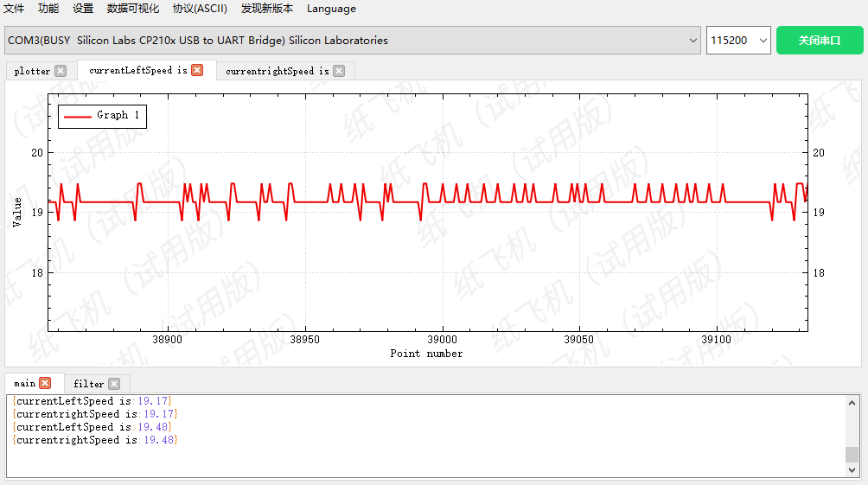Open the 数据可视化 menu
This screenshot has height=485, width=868.
pyautogui.click(x=133, y=9)
